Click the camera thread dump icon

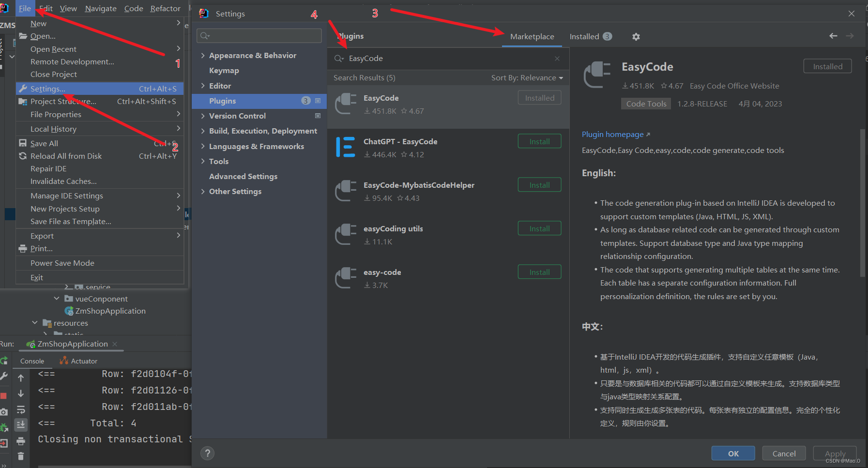[x=4, y=412]
